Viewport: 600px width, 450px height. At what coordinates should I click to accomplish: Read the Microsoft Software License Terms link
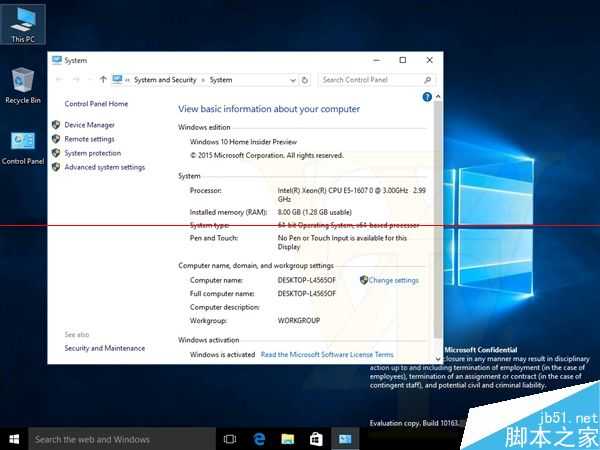[327, 354]
